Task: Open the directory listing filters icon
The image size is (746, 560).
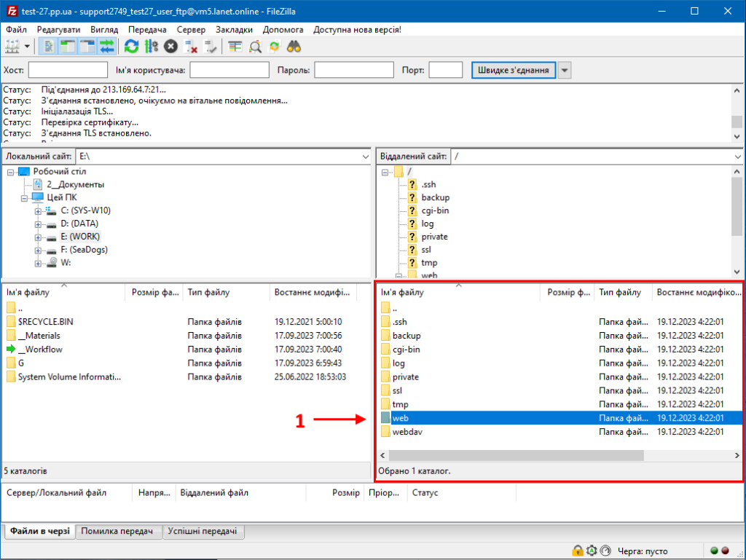Action: pyautogui.click(x=235, y=47)
